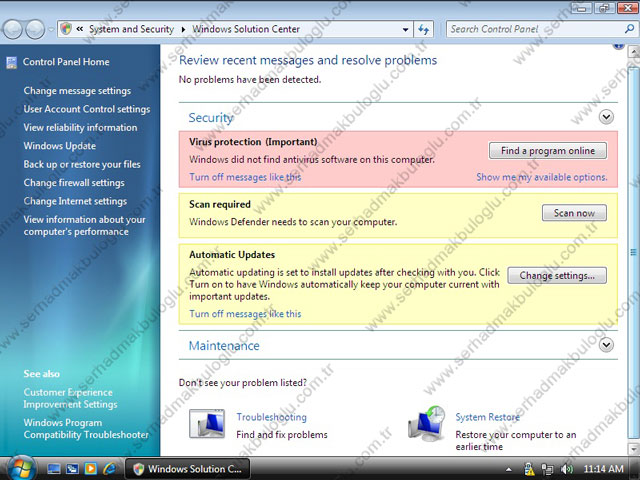Screen dimensions: 640x480
Task: Launch Windows Media Player from quick launch
Action: point(91,469)
